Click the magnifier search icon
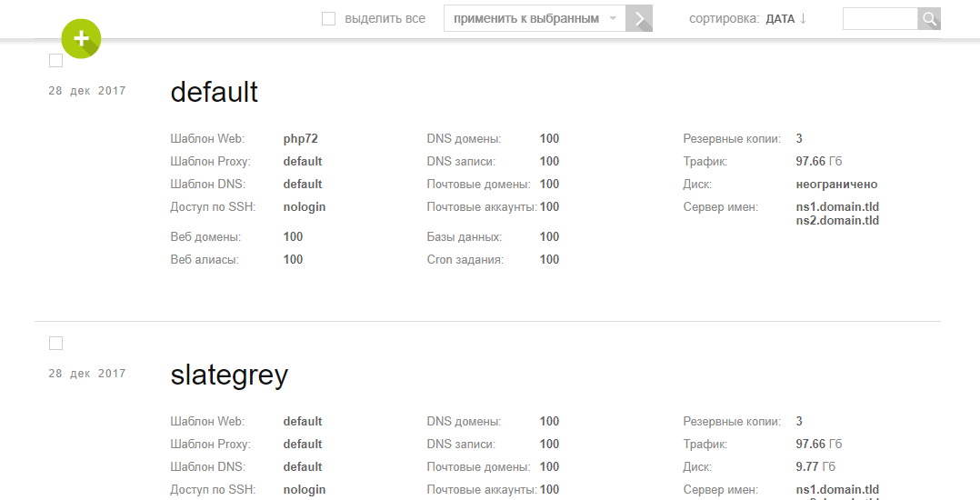980x500 pixels. [x=929, y=19]
